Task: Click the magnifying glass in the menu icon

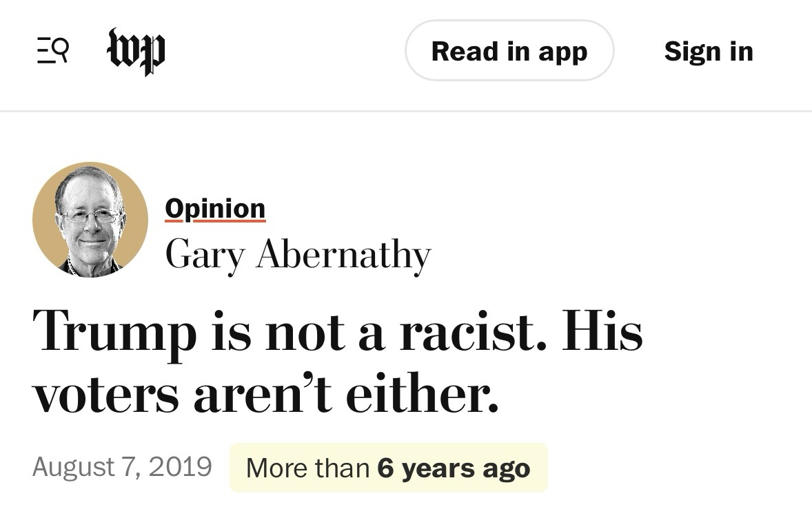Action: pos(60,50)
